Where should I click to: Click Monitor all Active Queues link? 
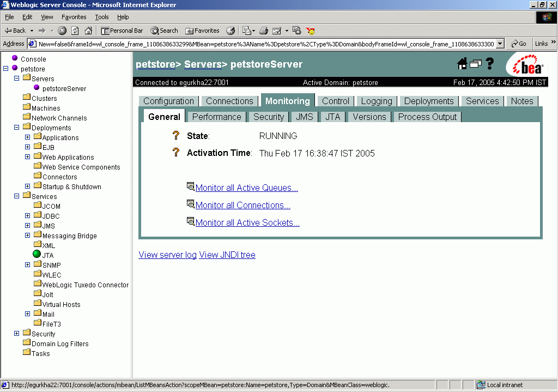coord(247,188)
